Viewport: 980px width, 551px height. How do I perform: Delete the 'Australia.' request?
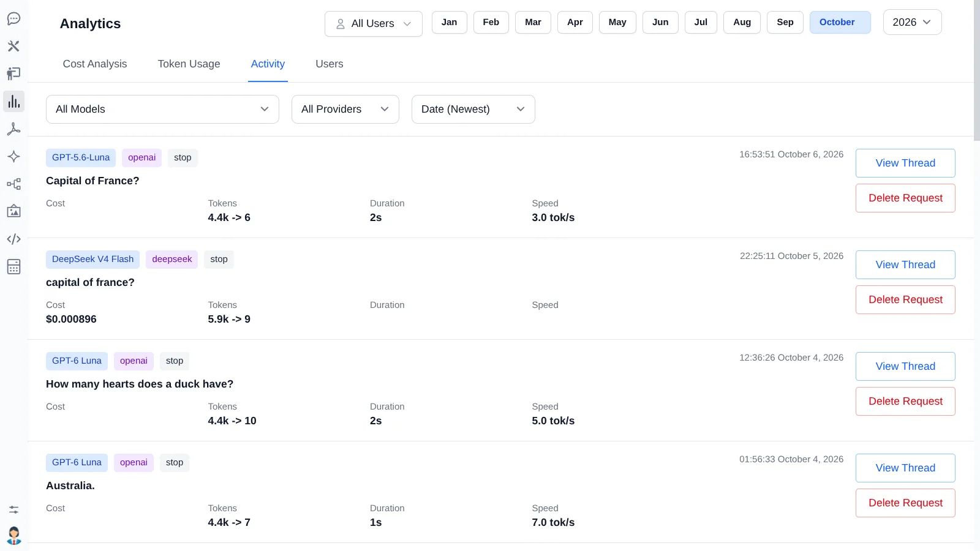click(905, 503)
